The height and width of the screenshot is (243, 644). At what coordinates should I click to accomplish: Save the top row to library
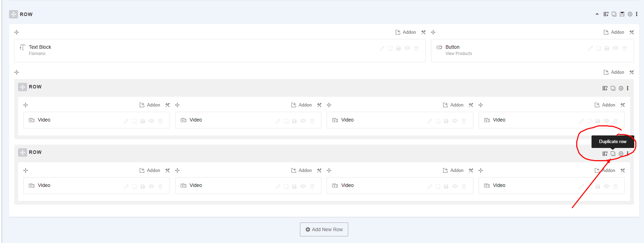pyautogui.click(x=622, y=14)
